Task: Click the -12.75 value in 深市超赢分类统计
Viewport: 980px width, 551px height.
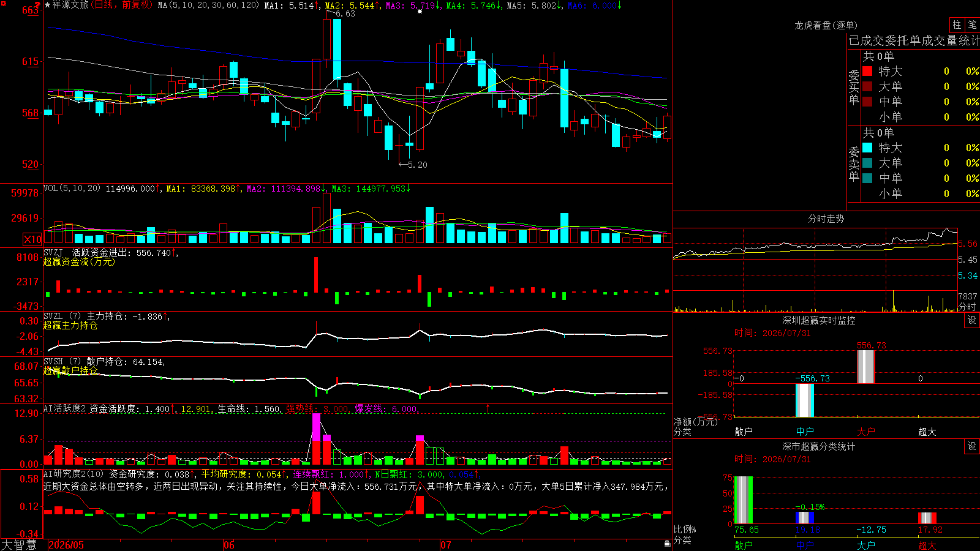Action: [x=871, y=530]
